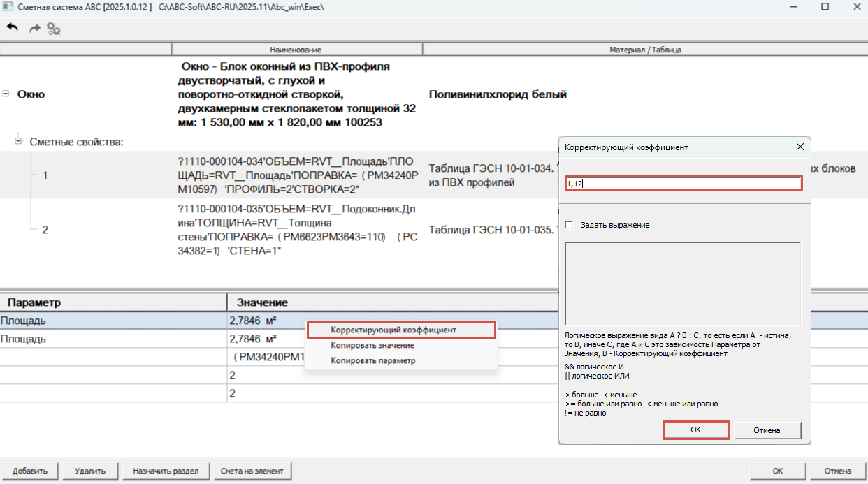Confirm the coefficient dialog with OK
The image size is (868, 484).
pos(695,430)
